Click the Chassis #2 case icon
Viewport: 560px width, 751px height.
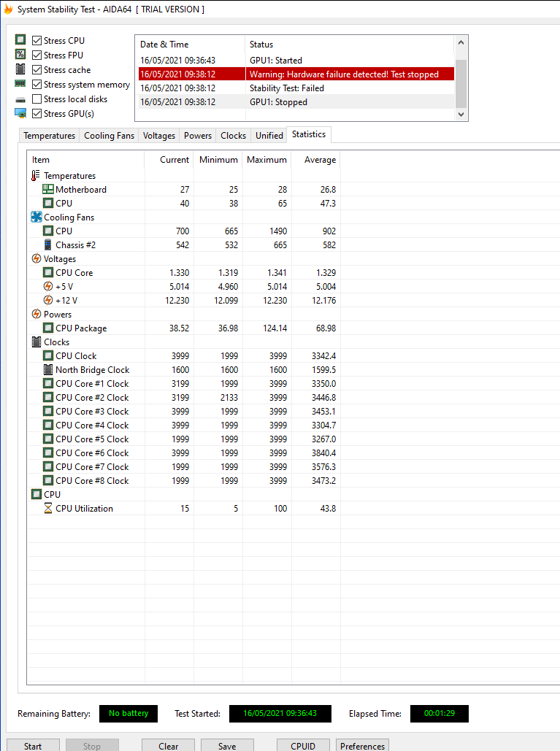click(x=48, y=244)
